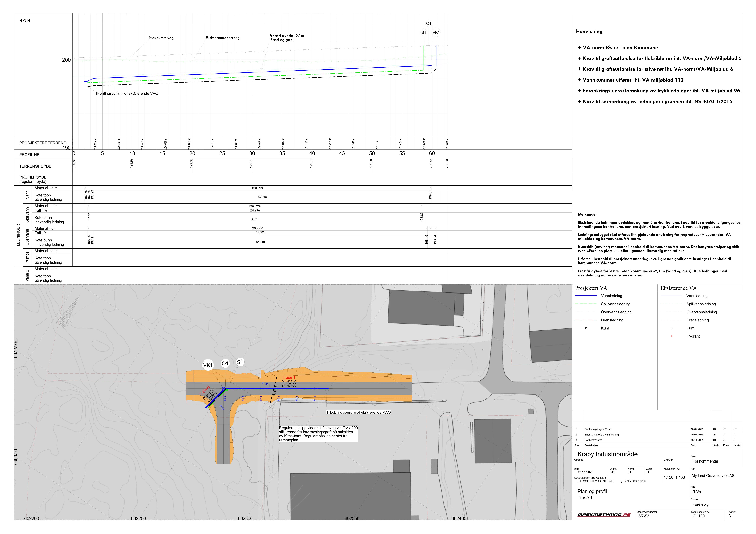Viewport: 756px width, 534px height.
Task: Click 'NN 2000 h yder' height datum
Action: point(635,481)
